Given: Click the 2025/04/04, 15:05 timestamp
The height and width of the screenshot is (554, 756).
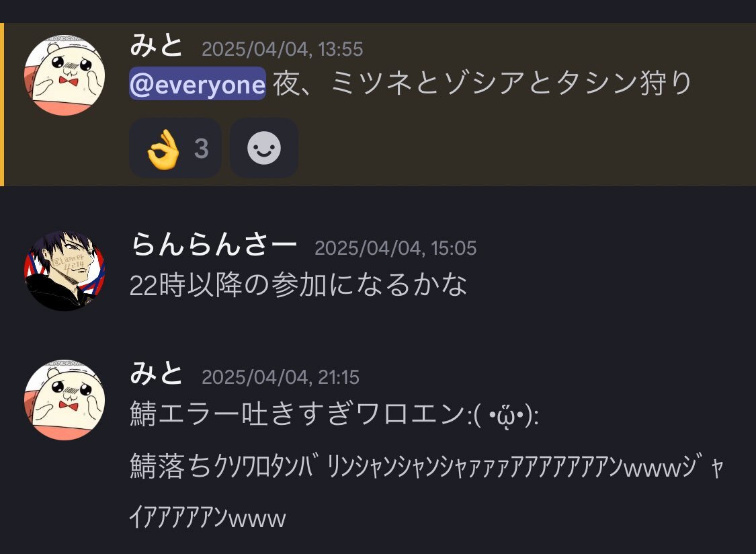Looking at the screenshot, I should pyautogui.click(x=395, y=248).
